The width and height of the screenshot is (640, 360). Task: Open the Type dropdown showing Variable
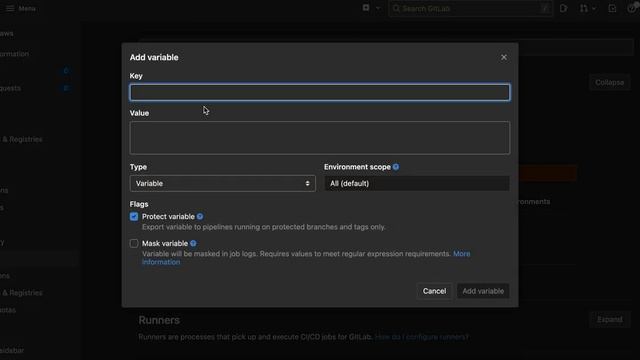point(222,184)
